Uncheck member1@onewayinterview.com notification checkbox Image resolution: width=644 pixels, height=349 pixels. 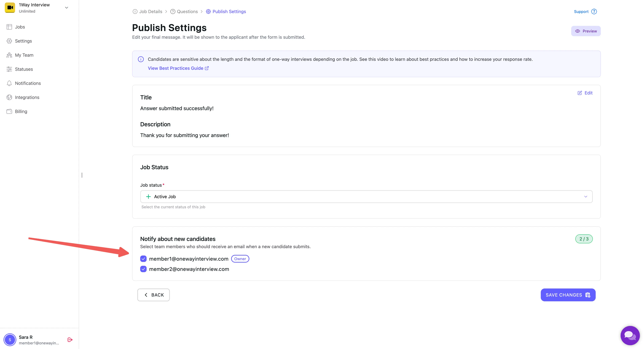click(143, 259)
